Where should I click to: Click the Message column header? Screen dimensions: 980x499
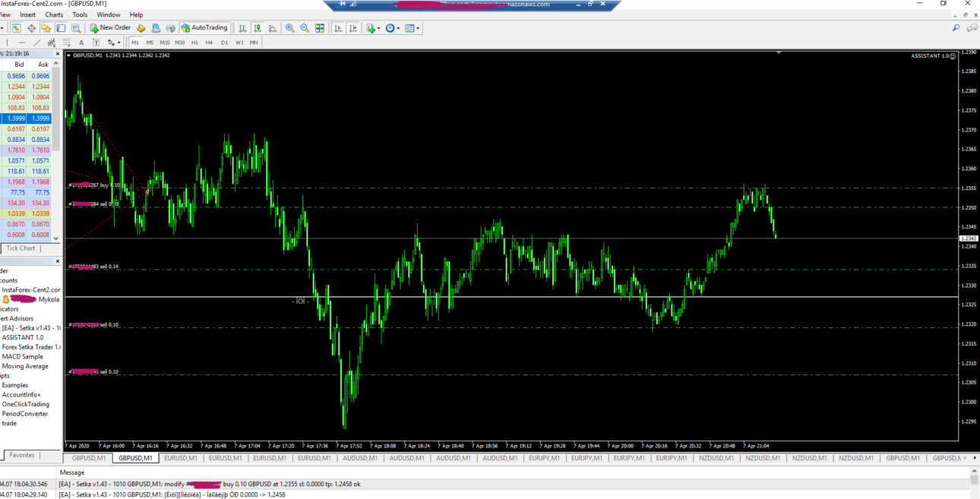coord(72,472)
